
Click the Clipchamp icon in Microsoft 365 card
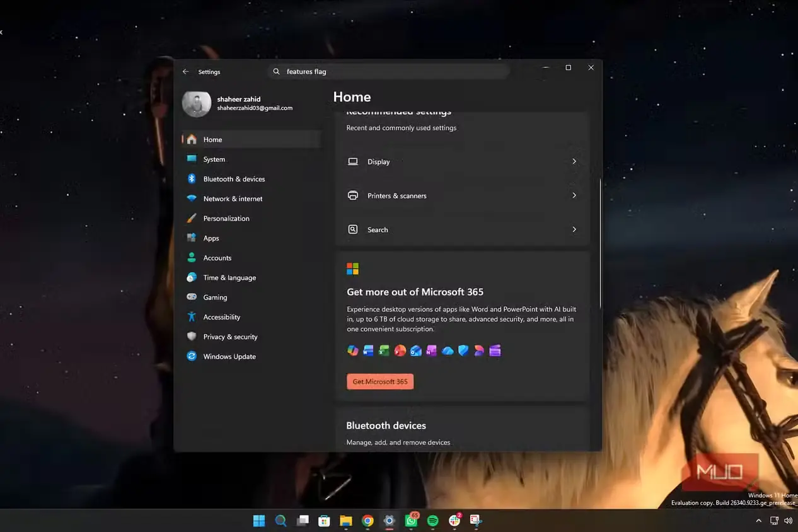point(495,350)
